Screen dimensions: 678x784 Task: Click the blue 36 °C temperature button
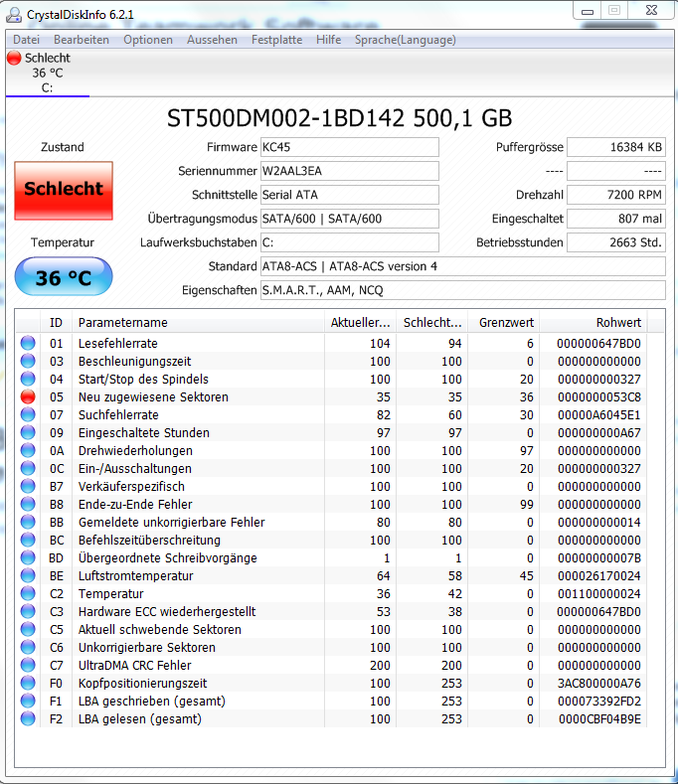64,276
